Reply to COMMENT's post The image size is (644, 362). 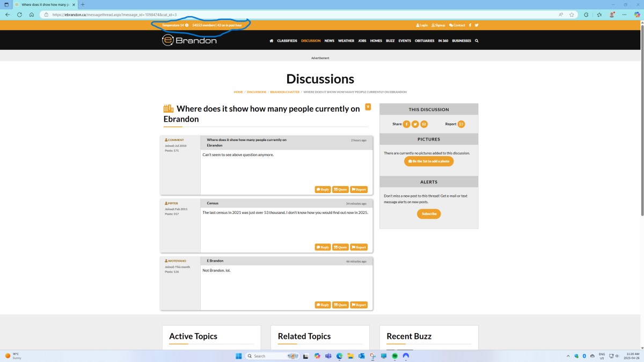point(323,189)
